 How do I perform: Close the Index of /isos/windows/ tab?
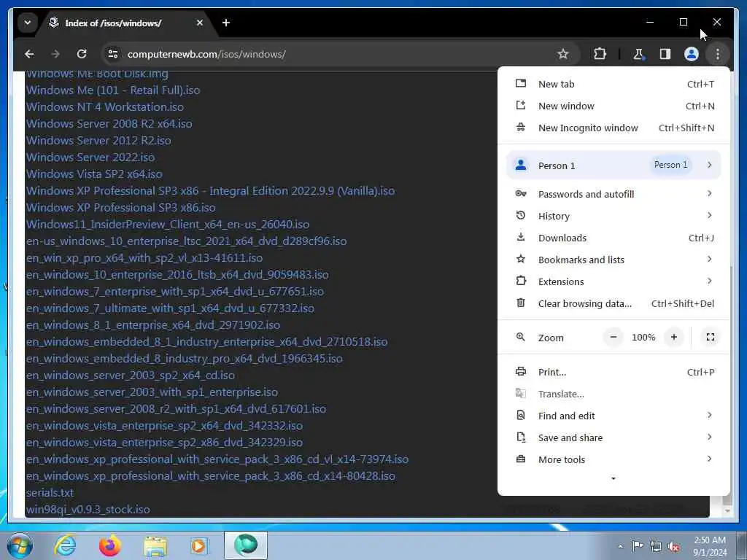[x=200, y=23]
